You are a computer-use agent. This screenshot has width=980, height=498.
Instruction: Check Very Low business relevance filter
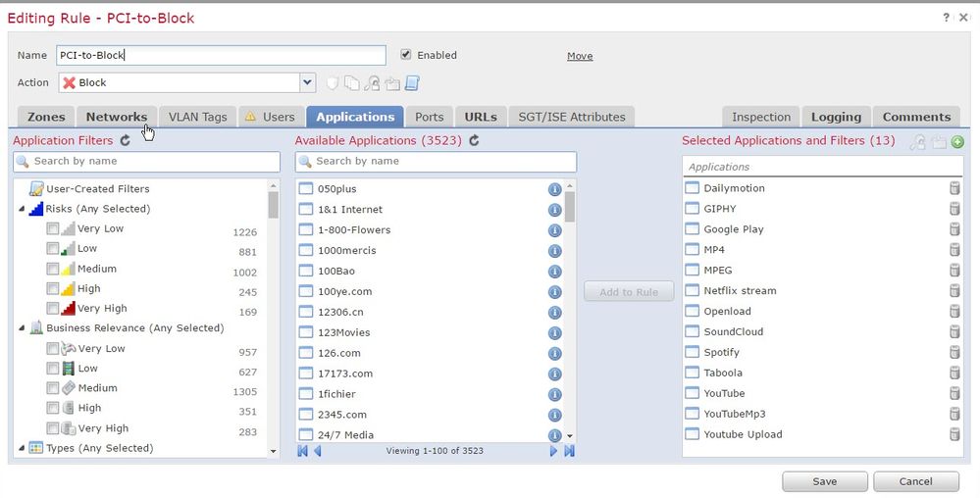(x=53, y=349)
